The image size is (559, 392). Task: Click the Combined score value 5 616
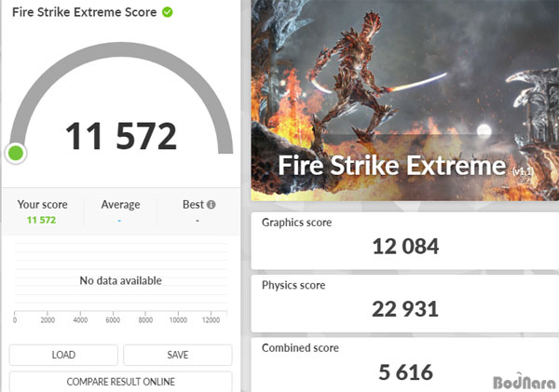pyautogui.click(x=405, y=372)
